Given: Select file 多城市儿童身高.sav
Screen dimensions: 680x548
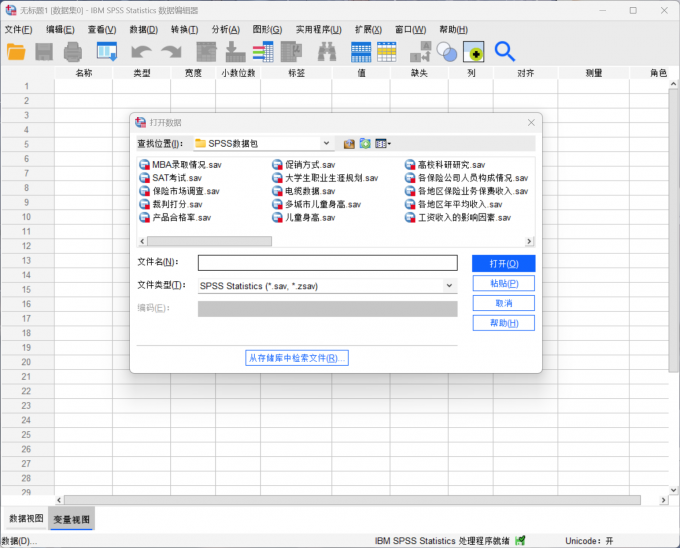Looking at the screenshot, I should coord(317,204).
